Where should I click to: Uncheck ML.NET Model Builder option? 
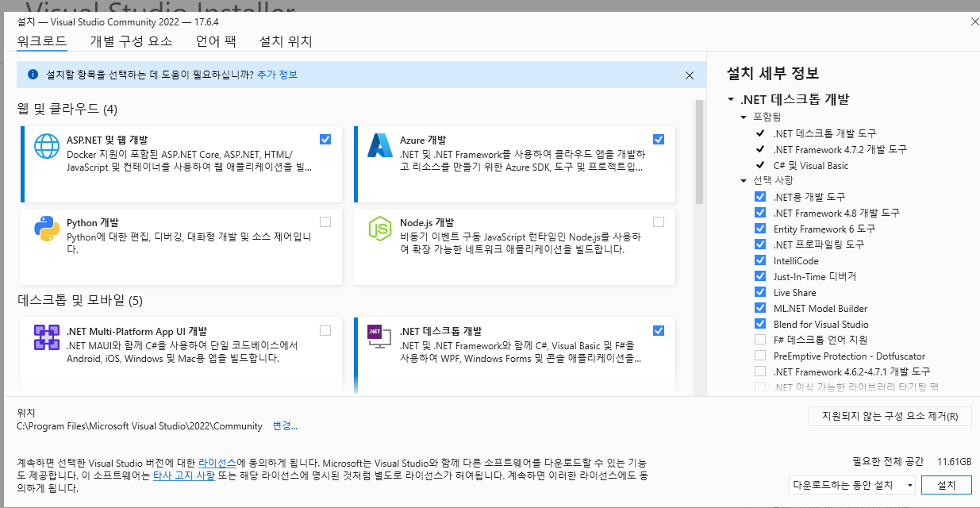point(760,308)
